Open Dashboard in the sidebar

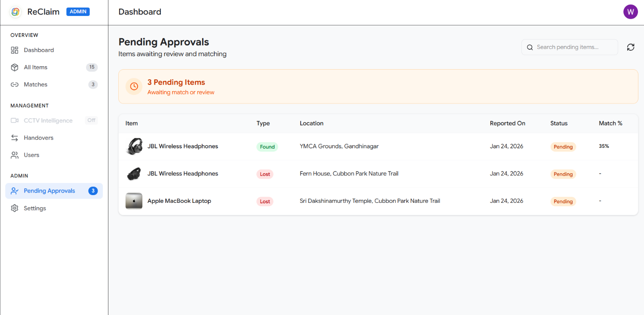point(54,50)
